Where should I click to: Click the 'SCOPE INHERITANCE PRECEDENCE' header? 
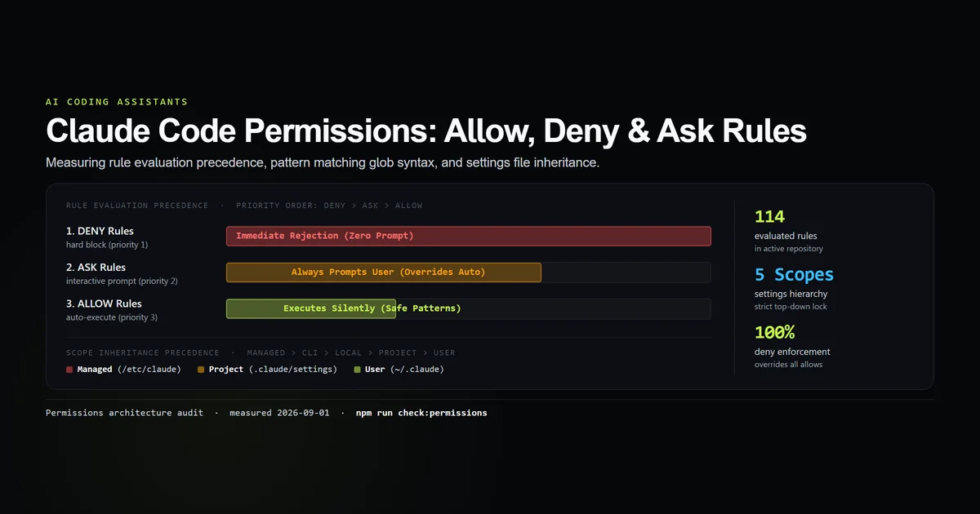click(143, 353)
